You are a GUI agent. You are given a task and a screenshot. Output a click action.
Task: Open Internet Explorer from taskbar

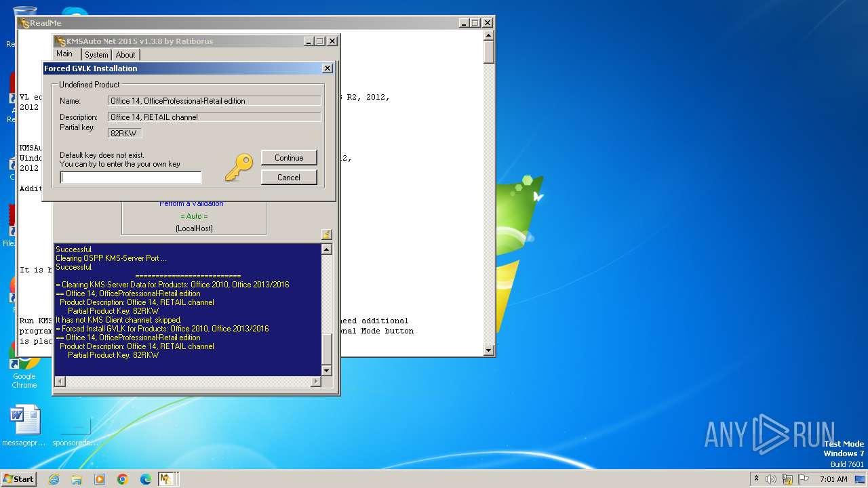(54, 479)
